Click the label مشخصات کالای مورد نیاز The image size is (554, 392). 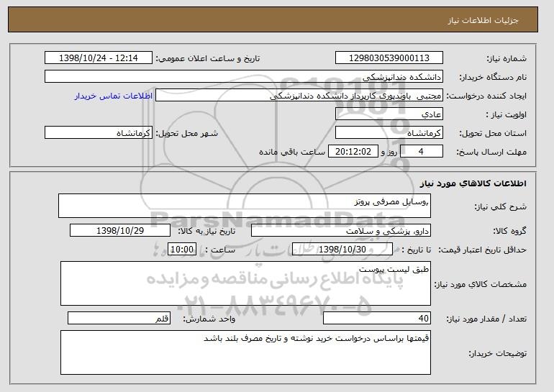tap(481, 284)
